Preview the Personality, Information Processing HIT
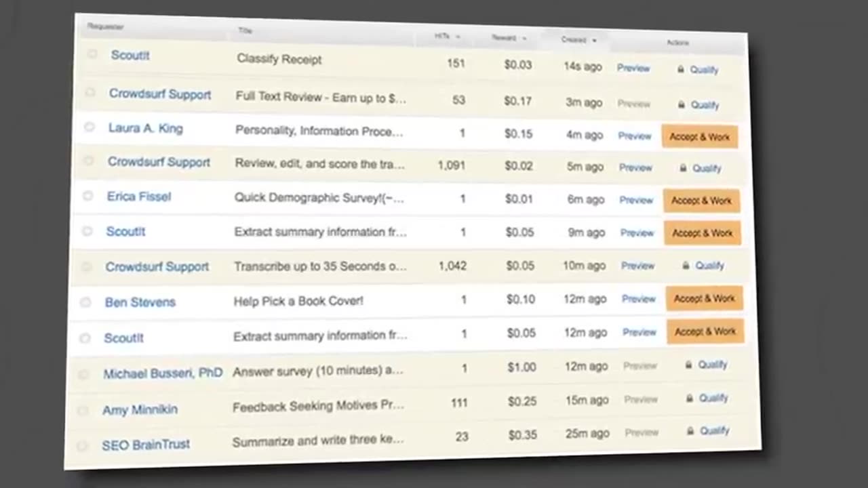Viewport: 868px width, 488px height. coord(635,136)
